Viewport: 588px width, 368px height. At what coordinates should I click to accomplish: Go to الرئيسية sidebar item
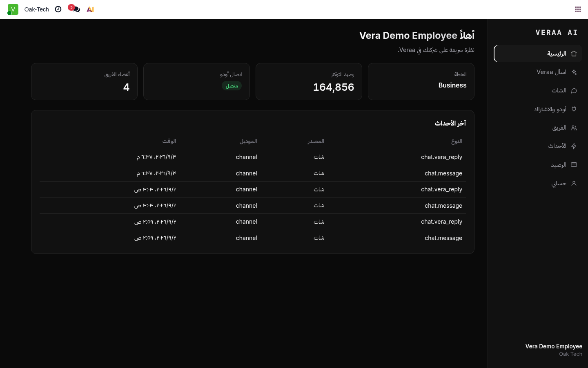538,54
